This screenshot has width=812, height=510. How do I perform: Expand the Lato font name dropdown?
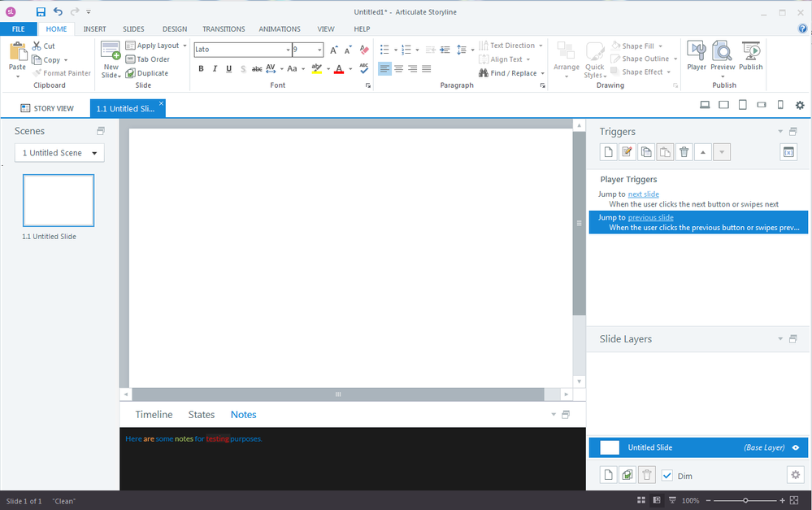[x=288, y=50]
